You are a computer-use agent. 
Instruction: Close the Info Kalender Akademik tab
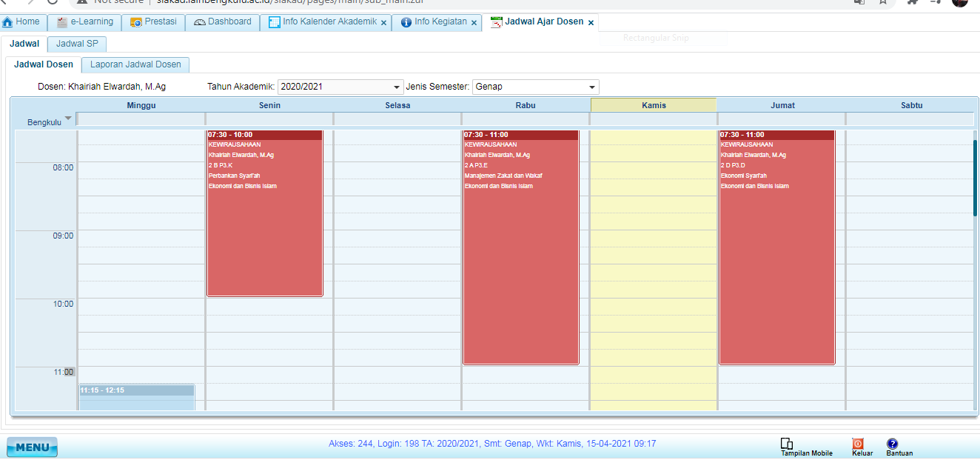point(383,23)
